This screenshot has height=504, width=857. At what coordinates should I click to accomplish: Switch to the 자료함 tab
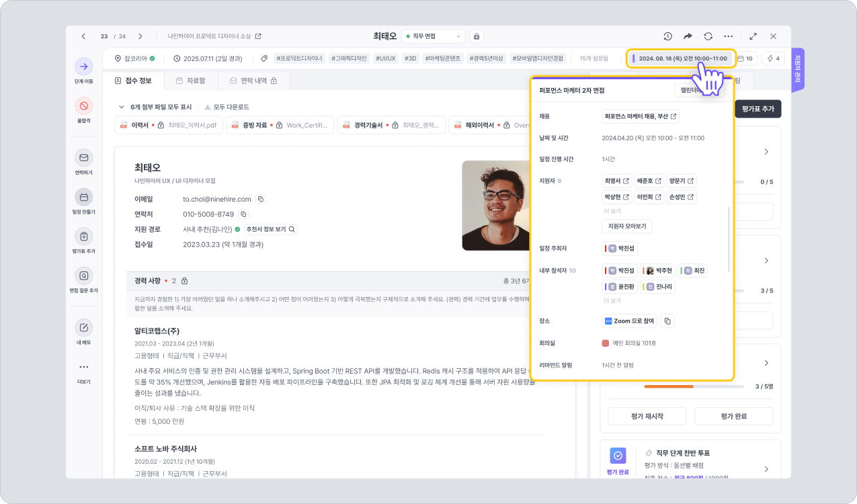pyautogui.click(x=190, y=81)
